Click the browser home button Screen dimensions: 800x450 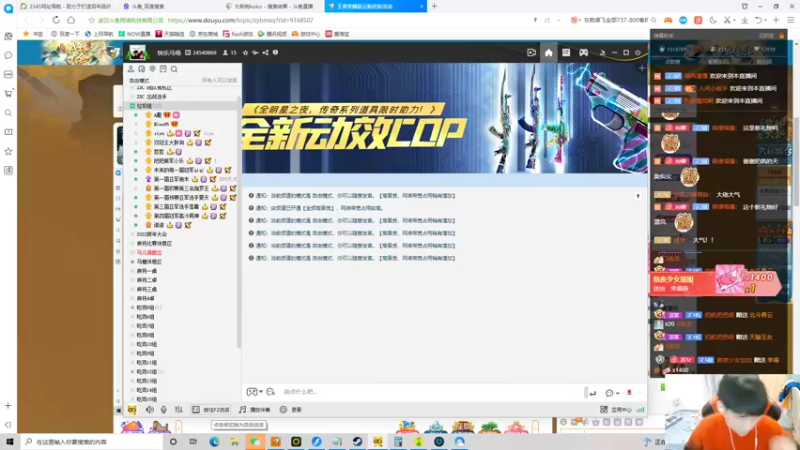tap(71, 20)
